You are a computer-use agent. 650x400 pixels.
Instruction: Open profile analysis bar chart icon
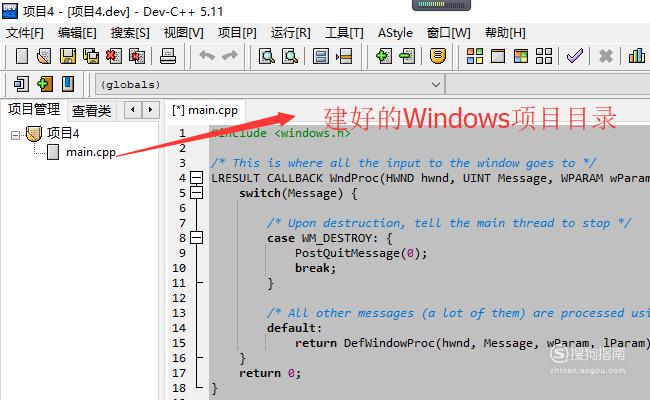[637, 56]
